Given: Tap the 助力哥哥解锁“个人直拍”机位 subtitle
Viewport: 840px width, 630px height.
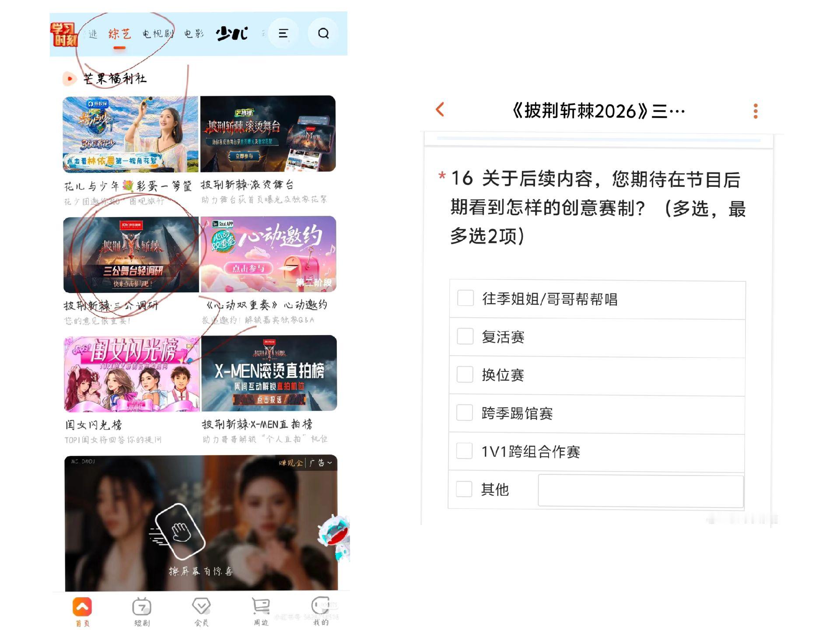Looking at the screenshot, I should tap(265, 439).
